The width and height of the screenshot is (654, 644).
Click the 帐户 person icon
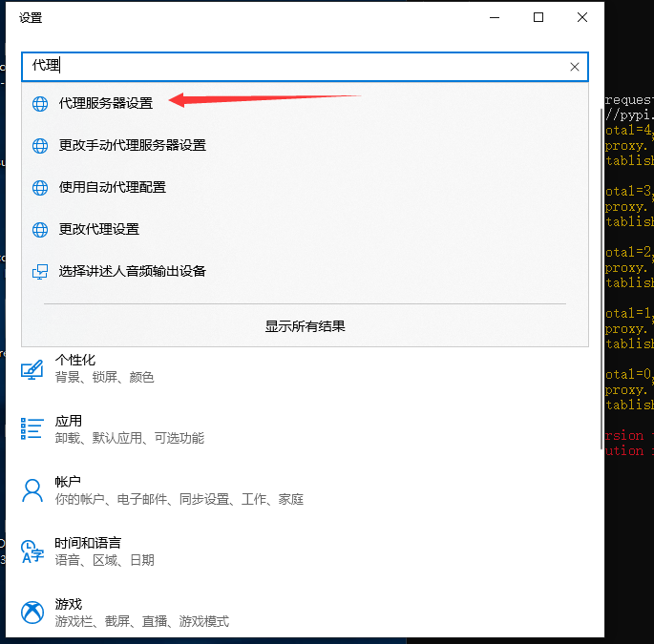click(32, 490)
